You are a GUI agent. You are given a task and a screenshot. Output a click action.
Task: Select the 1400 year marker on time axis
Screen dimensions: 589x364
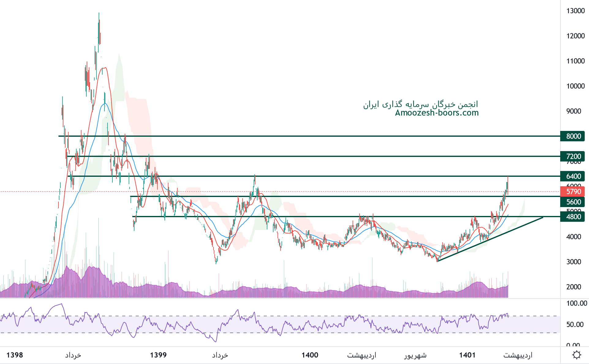pos(310,355)
